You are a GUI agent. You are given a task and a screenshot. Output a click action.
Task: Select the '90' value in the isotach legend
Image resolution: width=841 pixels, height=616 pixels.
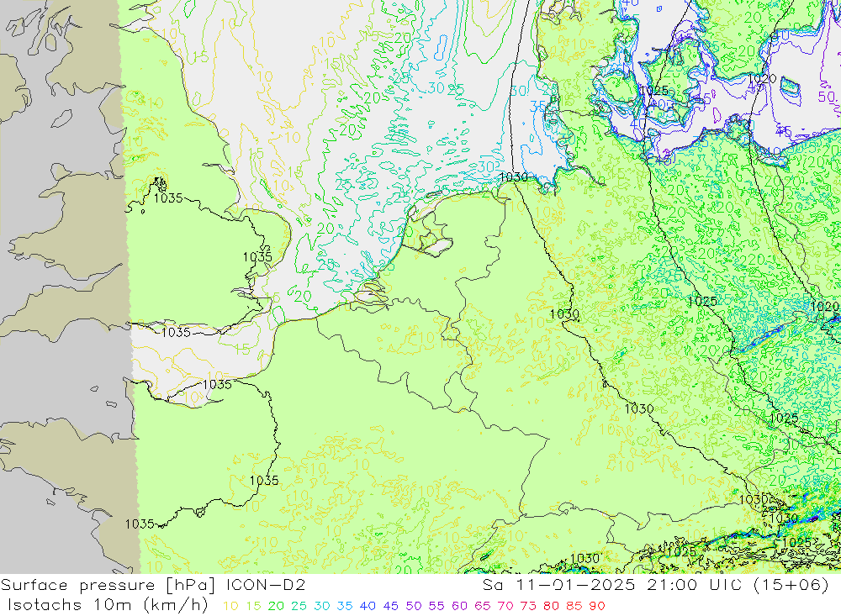597,606
